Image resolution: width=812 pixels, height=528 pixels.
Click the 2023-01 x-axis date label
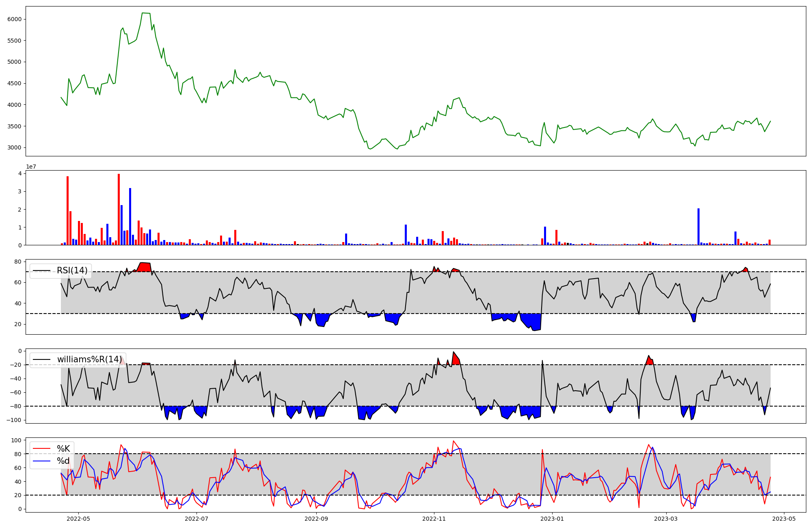[552, 519]
